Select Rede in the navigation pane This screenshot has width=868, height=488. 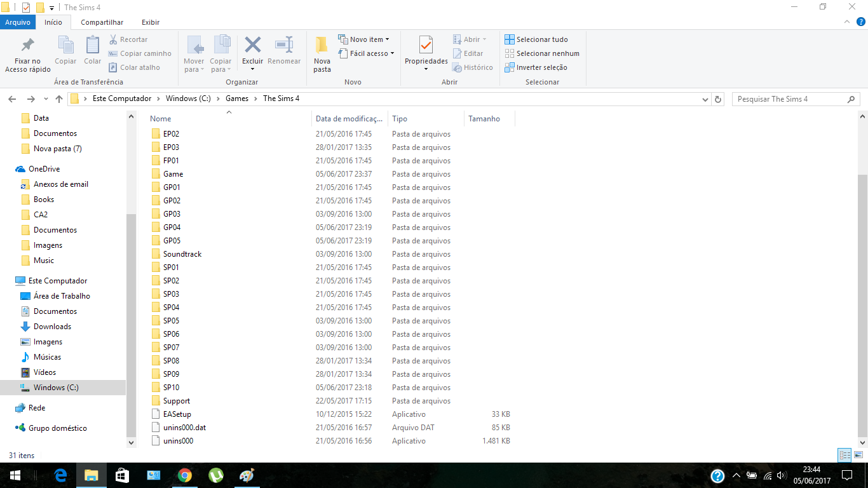(37, 408)
